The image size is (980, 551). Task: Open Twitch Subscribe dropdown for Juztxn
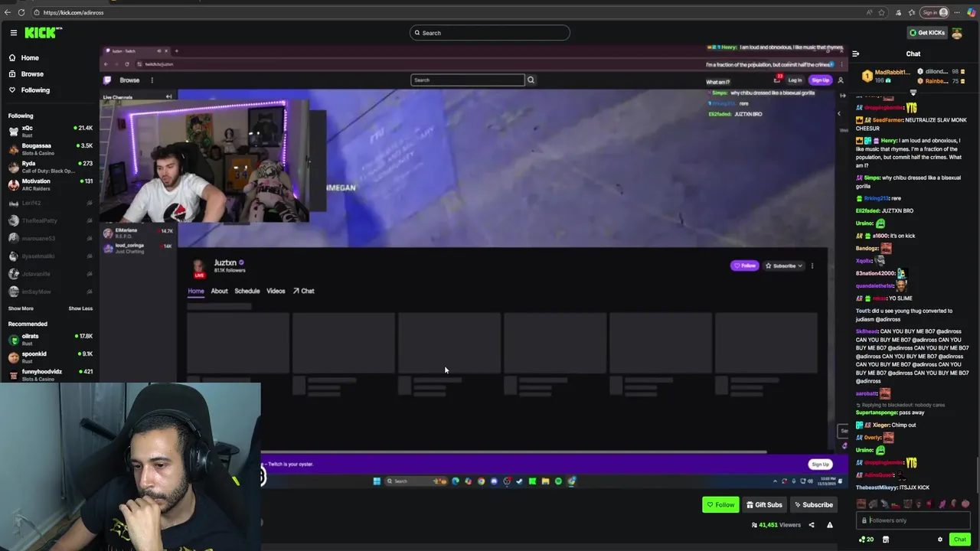[783, 266]
